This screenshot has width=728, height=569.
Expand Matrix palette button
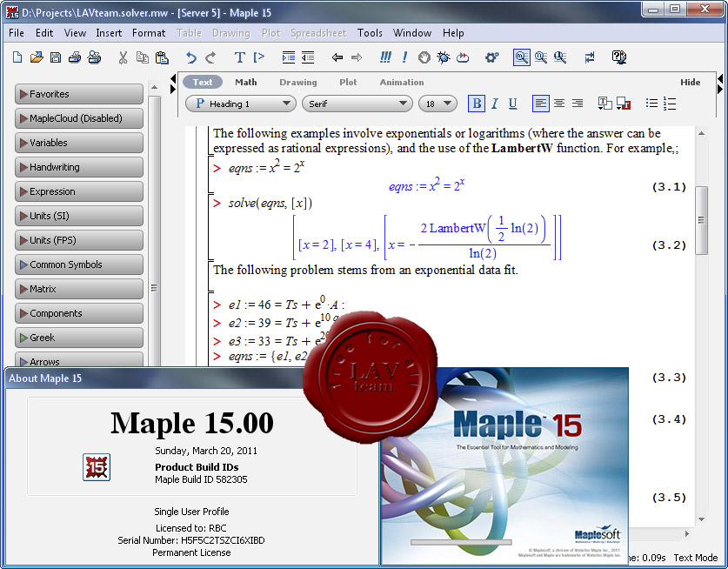(x=79, y=289)
